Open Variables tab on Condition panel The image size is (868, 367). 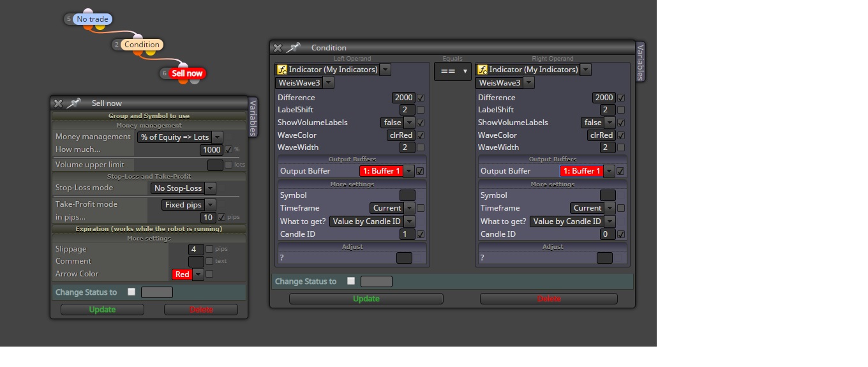tap(641, 61)
